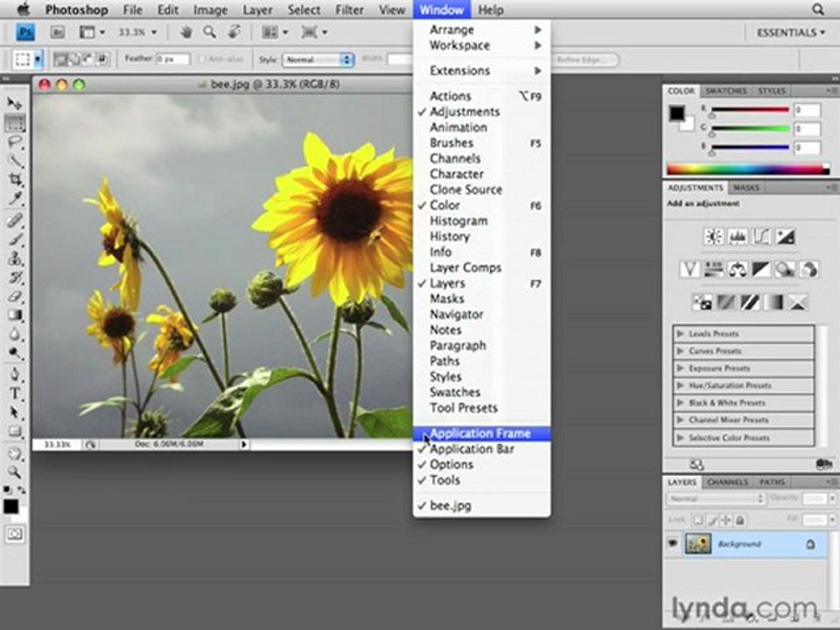Launch Bridge from the application bar
This screenshot has width=840, height=630.
pos(58,32)
